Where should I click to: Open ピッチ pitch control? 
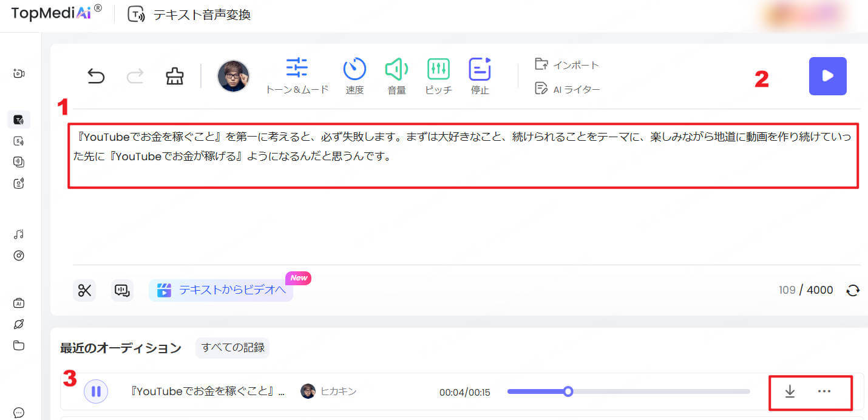tap(438, 76)
